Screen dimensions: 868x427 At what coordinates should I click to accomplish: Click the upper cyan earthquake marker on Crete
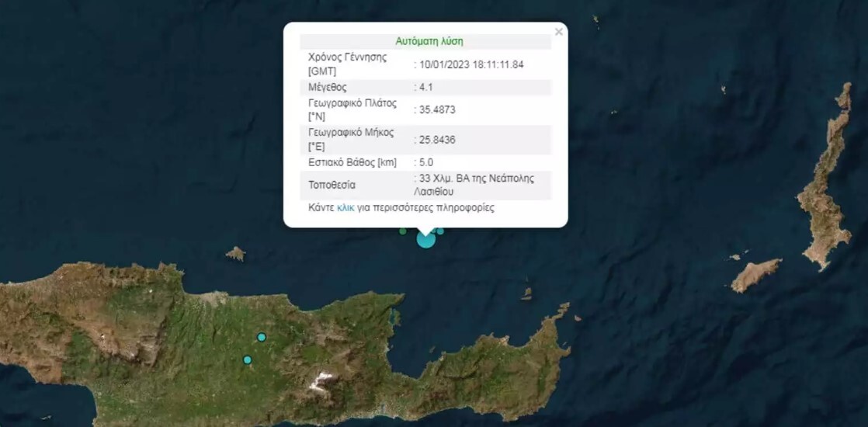(262, 337)
